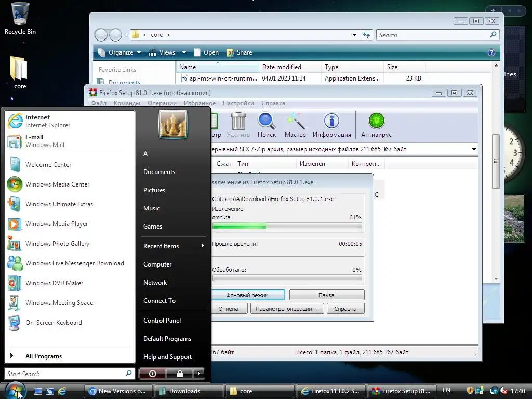This screenshot has width=532, height=399.
Task: Click the Пауза button
Action: coord(327,295)
